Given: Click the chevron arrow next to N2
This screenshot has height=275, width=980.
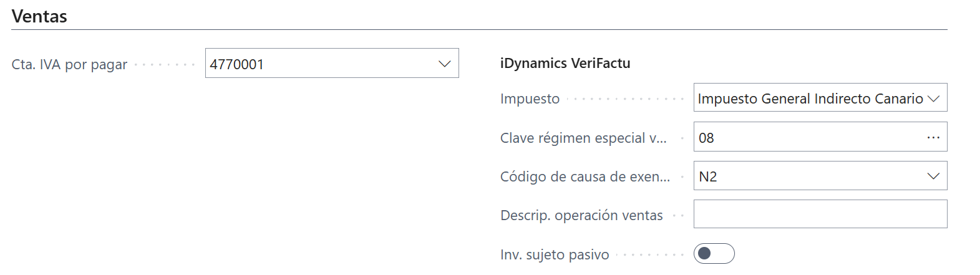Looking at the screenshot, I should 933,176.
